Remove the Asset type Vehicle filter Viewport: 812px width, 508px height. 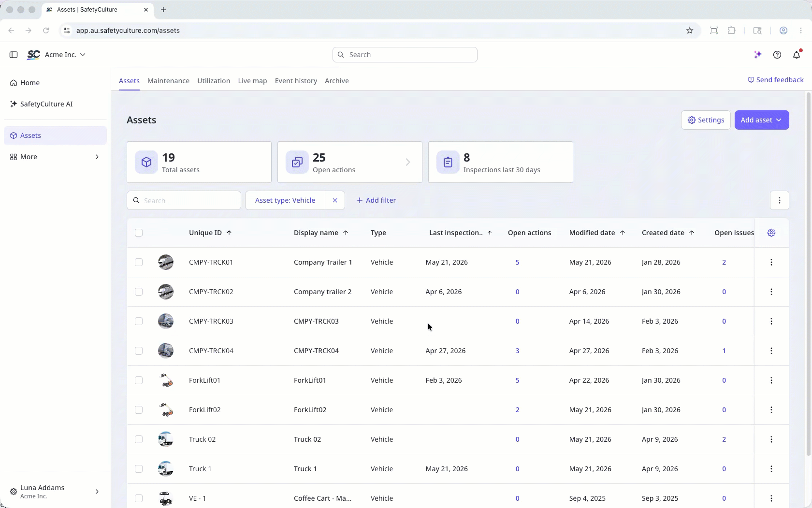335,200
